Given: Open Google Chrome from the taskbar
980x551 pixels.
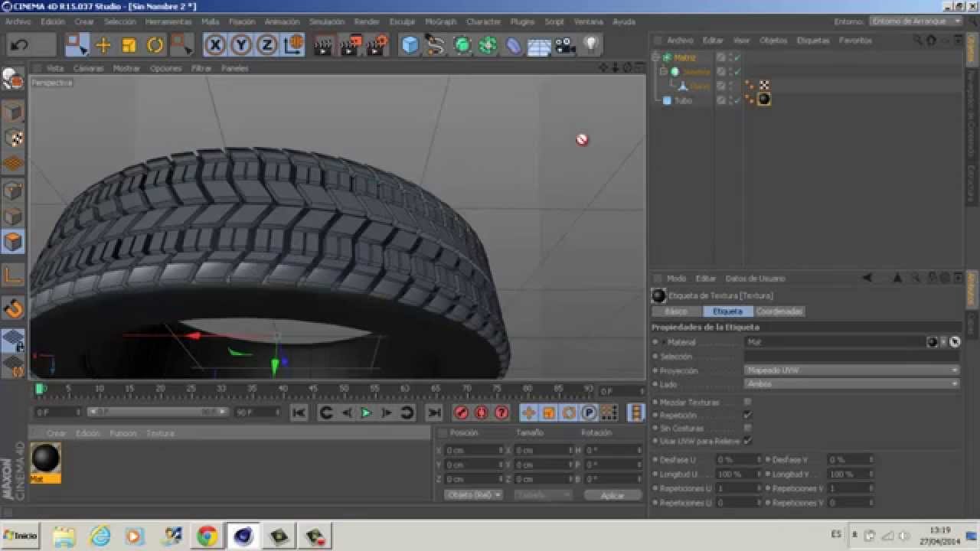Looking at the screenshot, I should (x=207, y=536).
